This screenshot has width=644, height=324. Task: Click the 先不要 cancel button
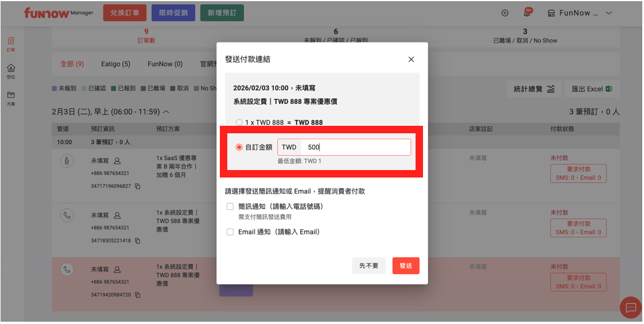click(x=368, y=266)
